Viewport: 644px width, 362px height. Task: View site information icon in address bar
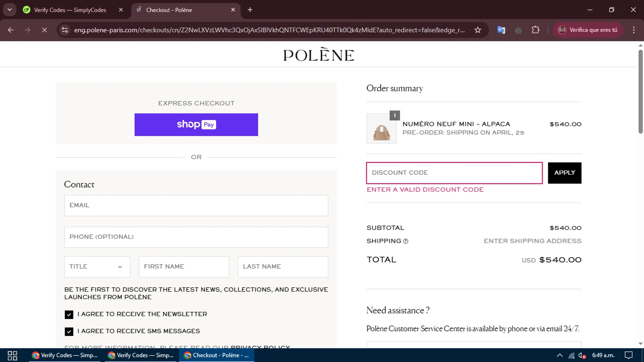65,30
